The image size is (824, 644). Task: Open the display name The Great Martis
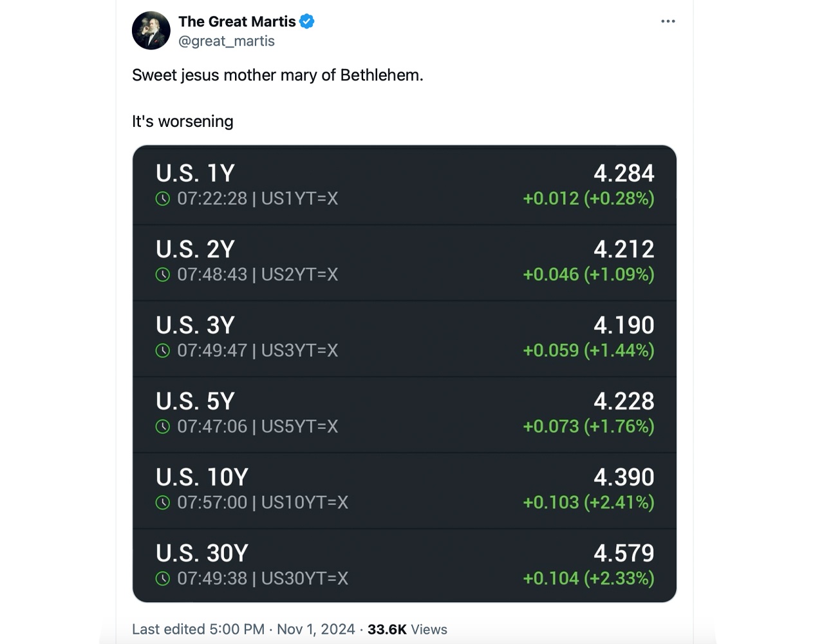click(238, 21)
